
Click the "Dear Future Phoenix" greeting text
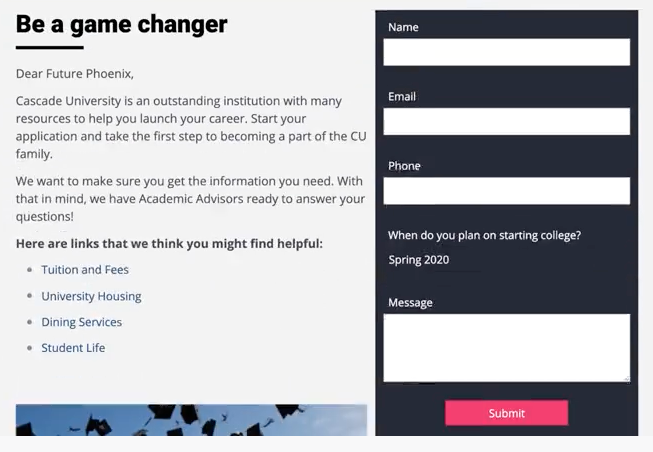(x=75, y=74)
